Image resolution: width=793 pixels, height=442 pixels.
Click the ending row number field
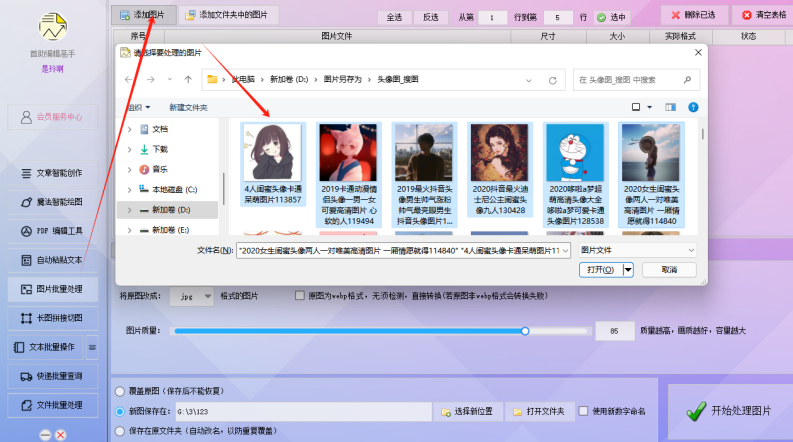pos(558,17)
